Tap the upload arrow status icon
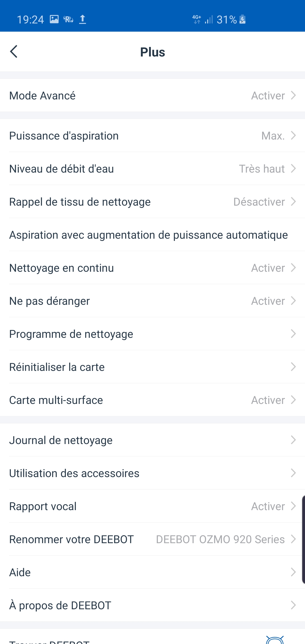This screenshot has width=305, height=644. (x=82, y=19)
